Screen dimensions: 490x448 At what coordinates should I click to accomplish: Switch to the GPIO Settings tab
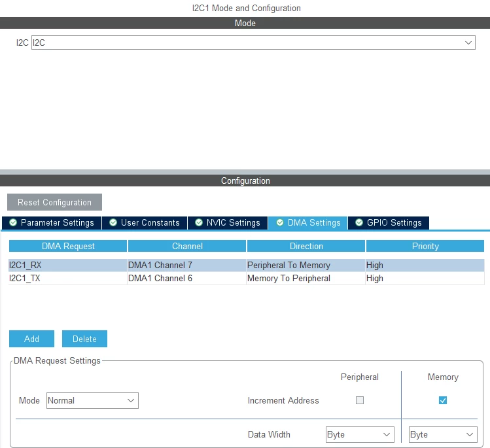(x=389, y=223)
